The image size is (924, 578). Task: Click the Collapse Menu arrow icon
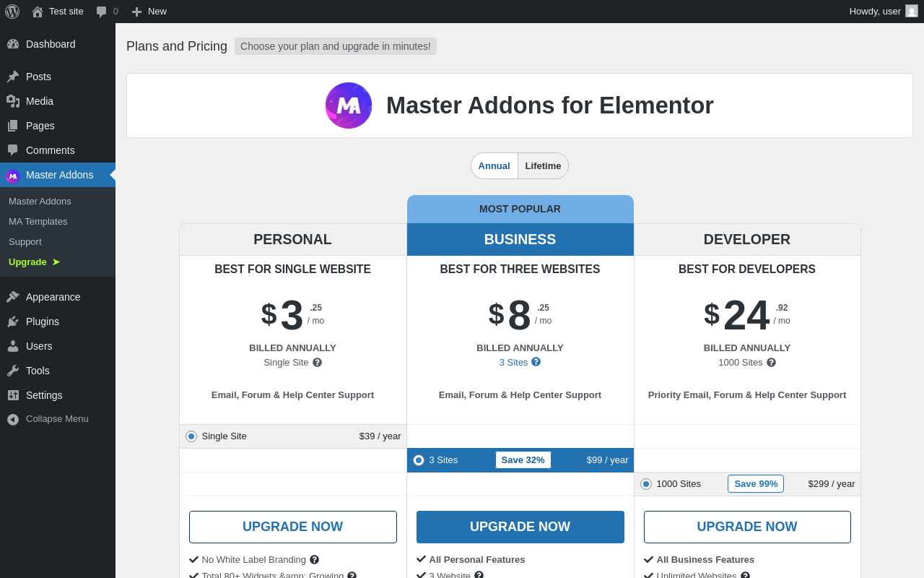[x=13, y=419]
